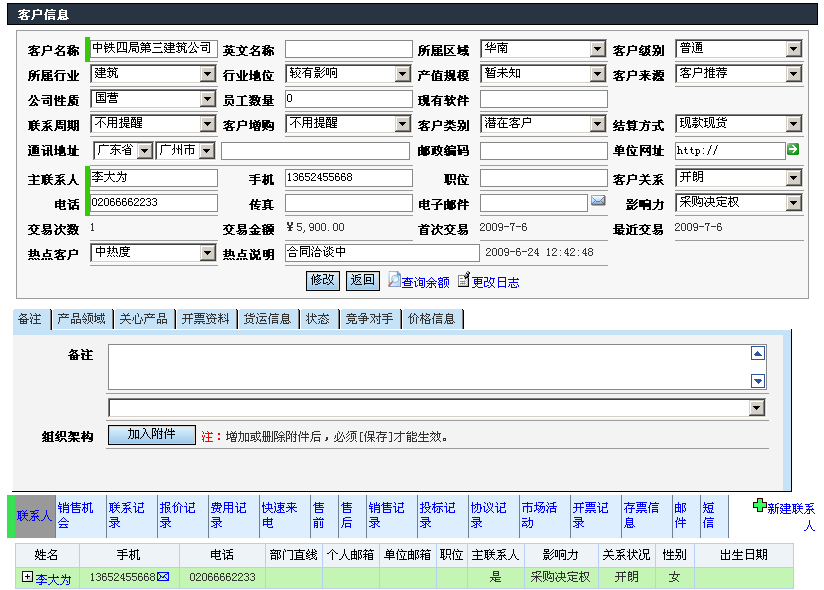Open the 联系周期 dropdown

tap(153, 124)
